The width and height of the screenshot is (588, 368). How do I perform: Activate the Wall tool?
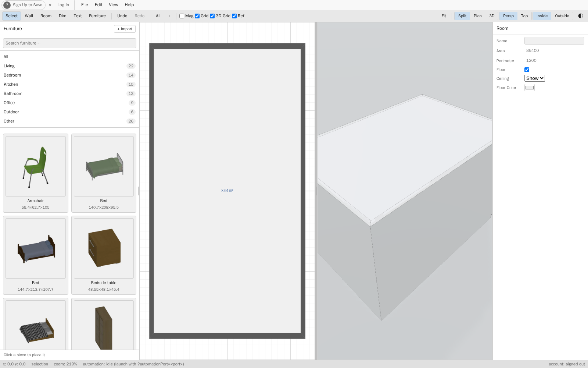click(29, 16)
